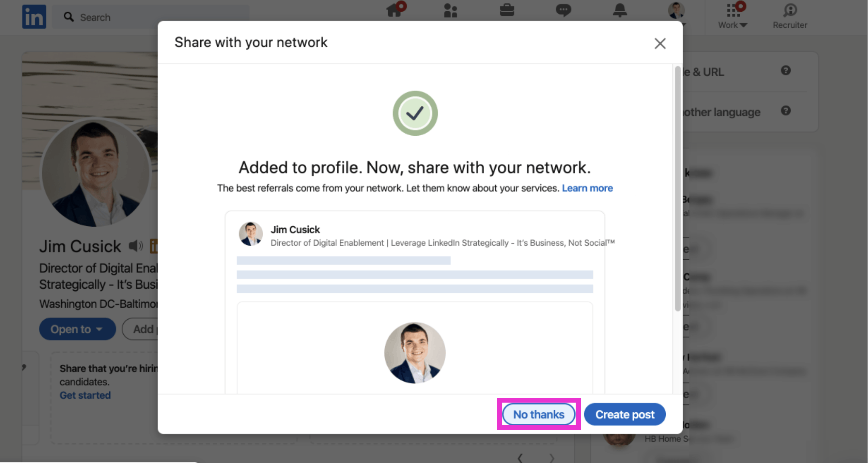
Task: Open the Me profile avatar menu
Action: pos(676,11)
